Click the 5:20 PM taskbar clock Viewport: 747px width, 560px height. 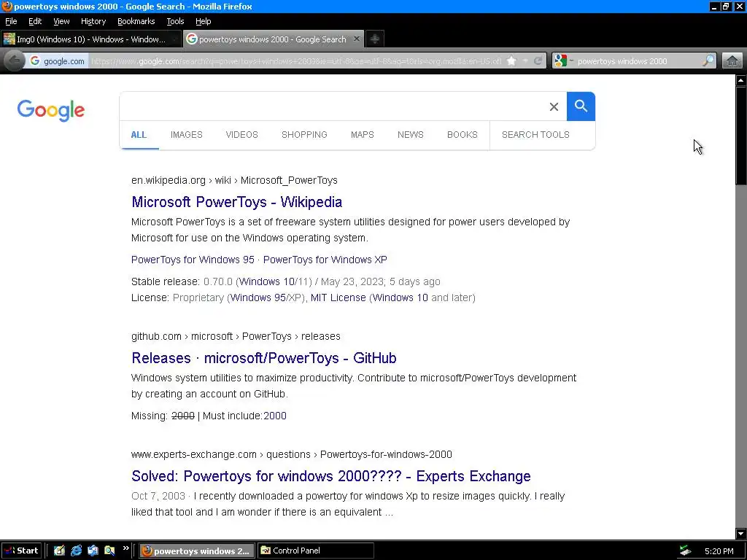(719, 551)
